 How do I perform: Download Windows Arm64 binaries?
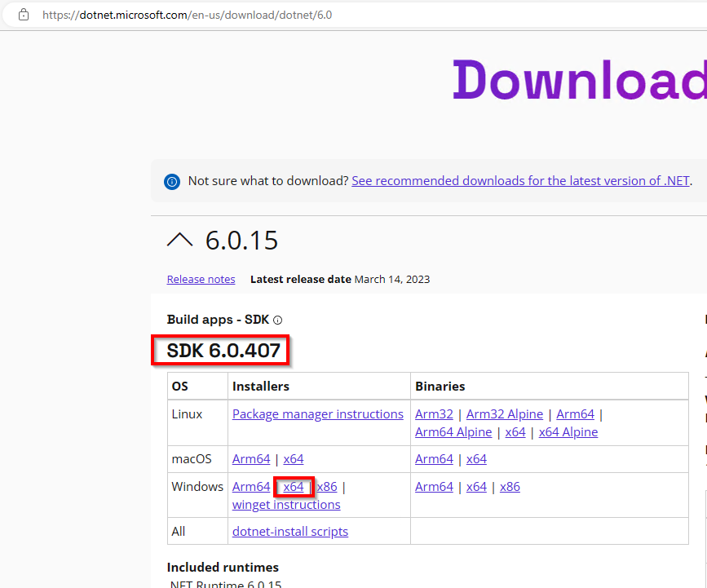click(434, 487)
